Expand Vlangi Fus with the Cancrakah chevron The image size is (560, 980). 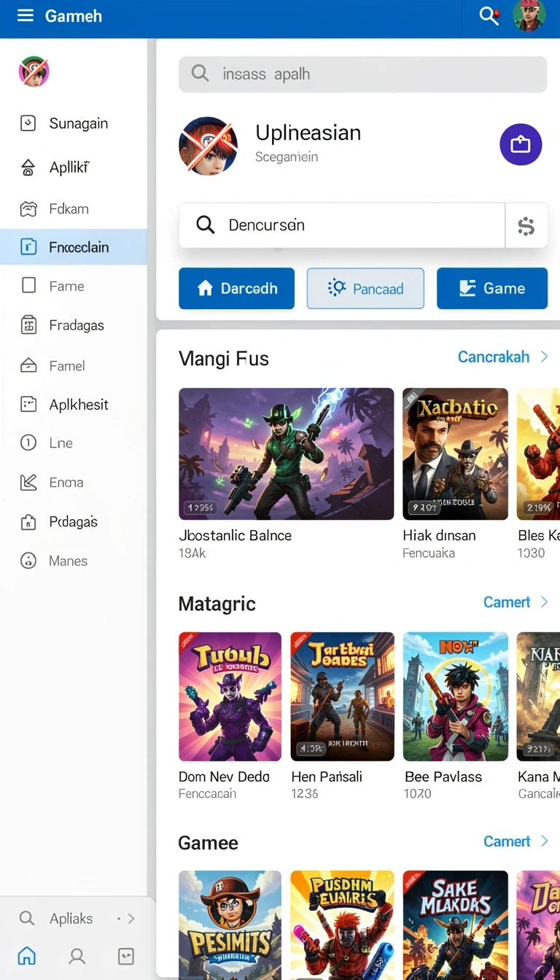coord(544,357)
